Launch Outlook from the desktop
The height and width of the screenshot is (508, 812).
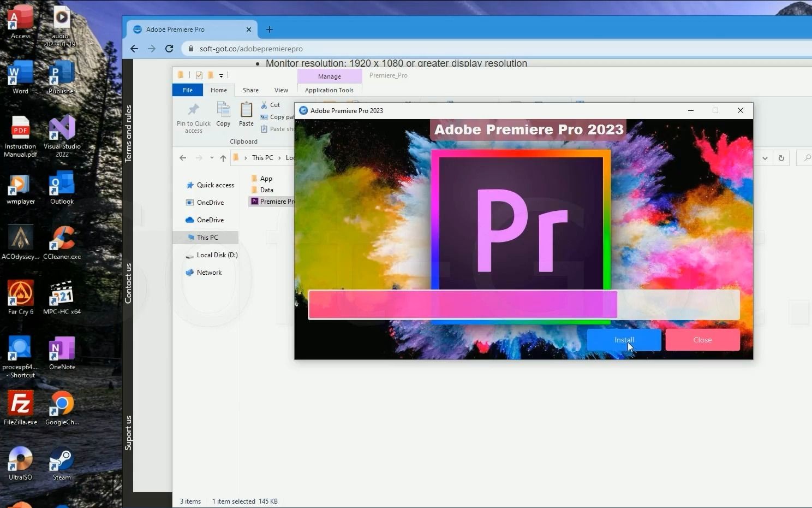point(62,188)
